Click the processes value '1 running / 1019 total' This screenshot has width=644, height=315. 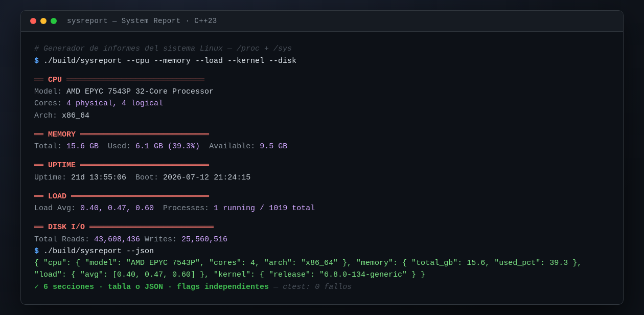click(264, 208)
